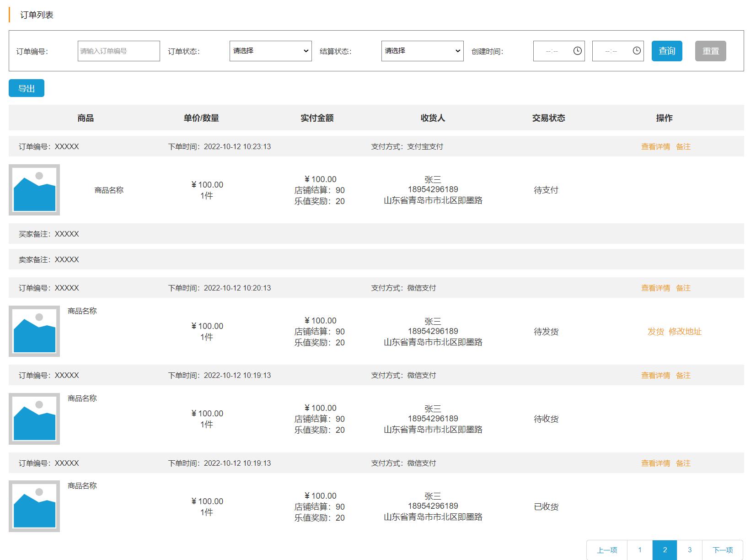
Task: Click the 导出 export button
Action: pyautogui.click(x=26, y=88)
